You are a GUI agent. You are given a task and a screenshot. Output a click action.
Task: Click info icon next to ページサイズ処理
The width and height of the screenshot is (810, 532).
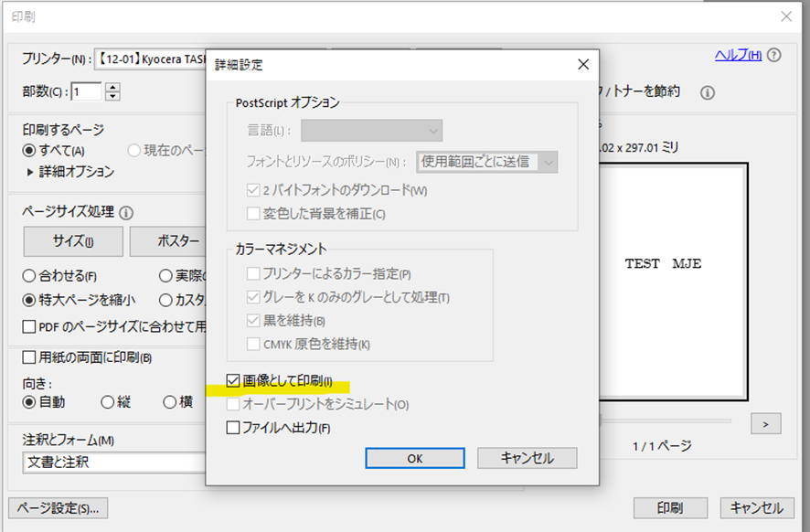[x=126, y=212]
